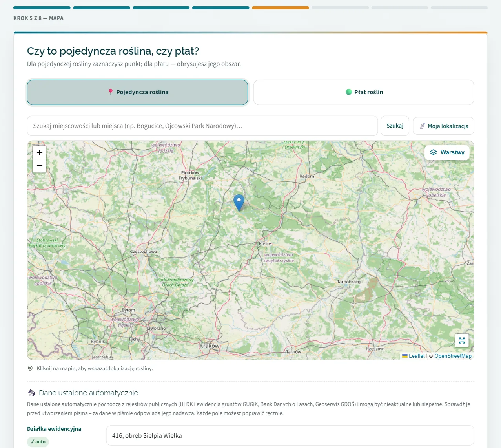The width and height of the screenshot is (501, 448).
Task: Click the orange fifth progress step bar
Action: (281, 8)
